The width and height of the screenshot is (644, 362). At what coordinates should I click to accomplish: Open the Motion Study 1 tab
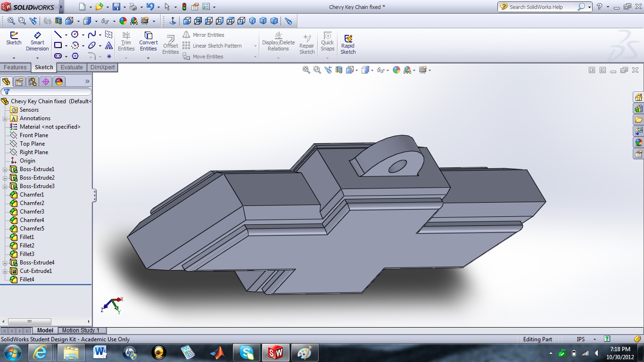pyautogui.click(x=82, y=330)
